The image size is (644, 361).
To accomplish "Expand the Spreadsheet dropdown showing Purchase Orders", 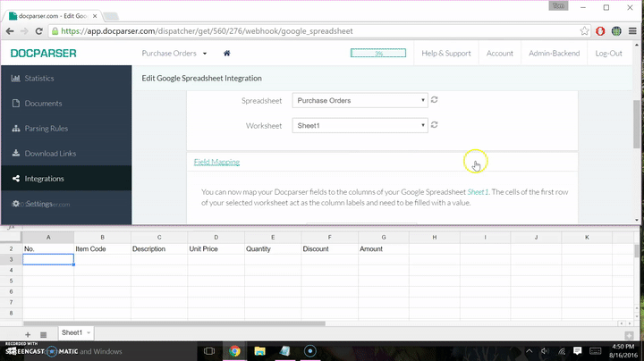I will click(360, 100).
